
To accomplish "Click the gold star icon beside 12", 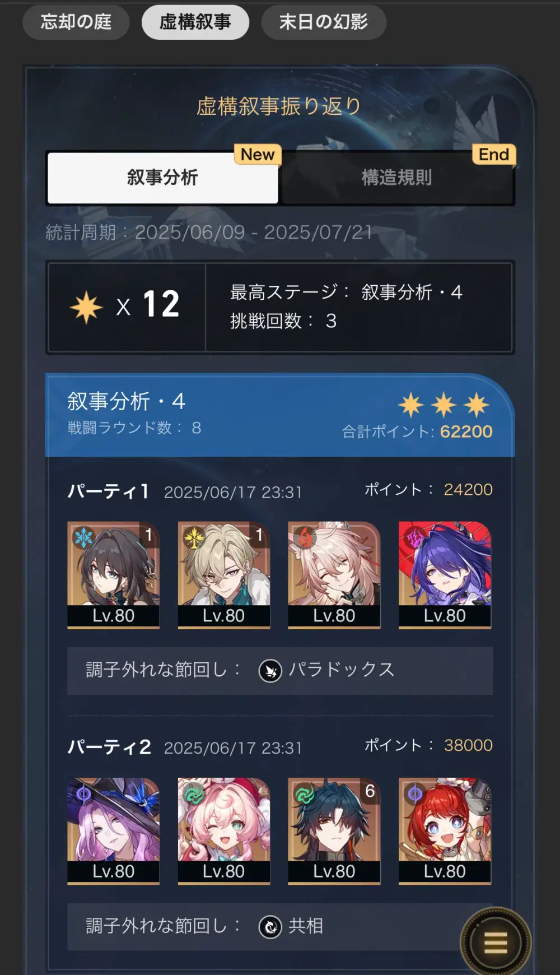I will point(86,307).
